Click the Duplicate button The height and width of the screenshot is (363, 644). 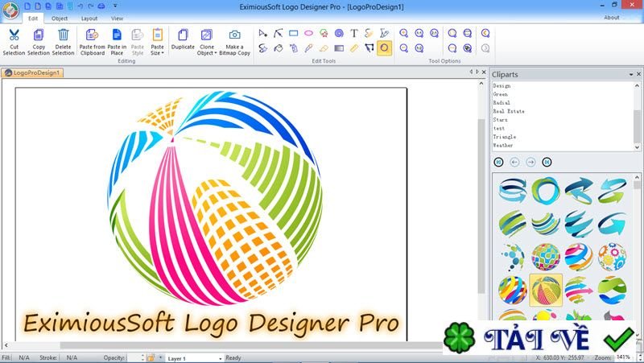click(183, 39)
